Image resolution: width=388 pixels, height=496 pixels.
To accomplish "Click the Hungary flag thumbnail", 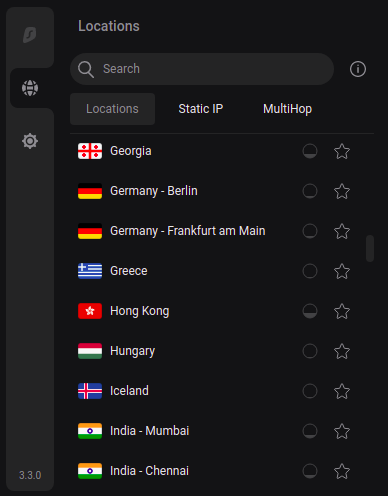I will [90, 351].
